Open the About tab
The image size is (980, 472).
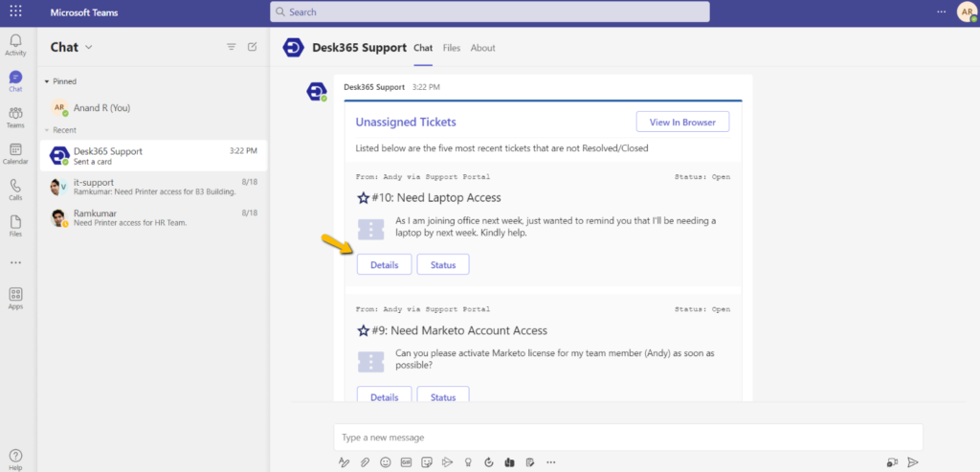pos(482,48)
